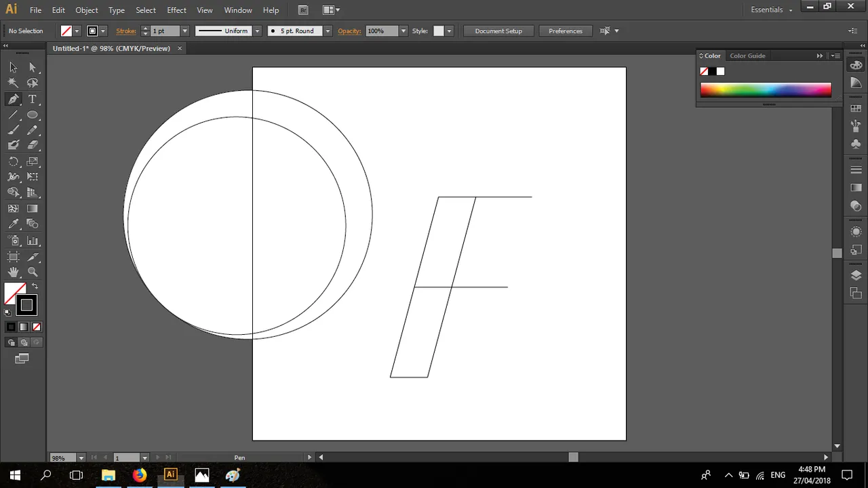Open the Layers panel from dock
868x488 pixels.
tap(856, 275)
